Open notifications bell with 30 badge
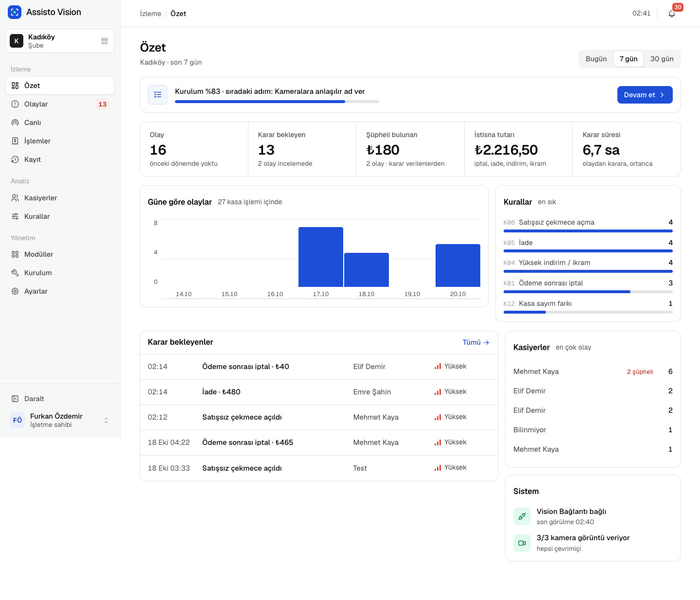Image resolution: width=700 pixels, height=600 pixels. coord(672,14)
